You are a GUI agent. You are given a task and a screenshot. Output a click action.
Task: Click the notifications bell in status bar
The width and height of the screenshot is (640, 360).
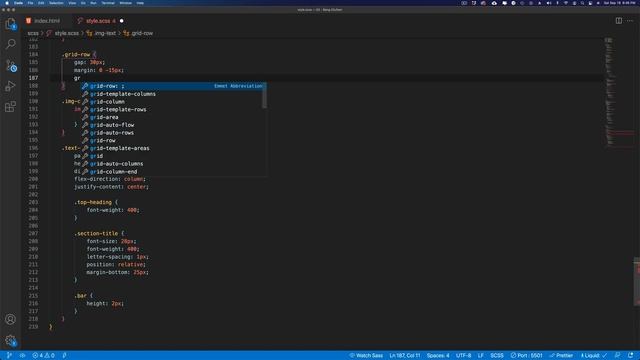coord(631,356)
